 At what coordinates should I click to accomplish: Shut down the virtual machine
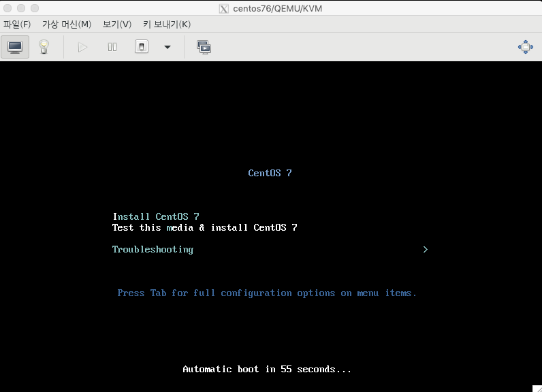tap(142, 47)
